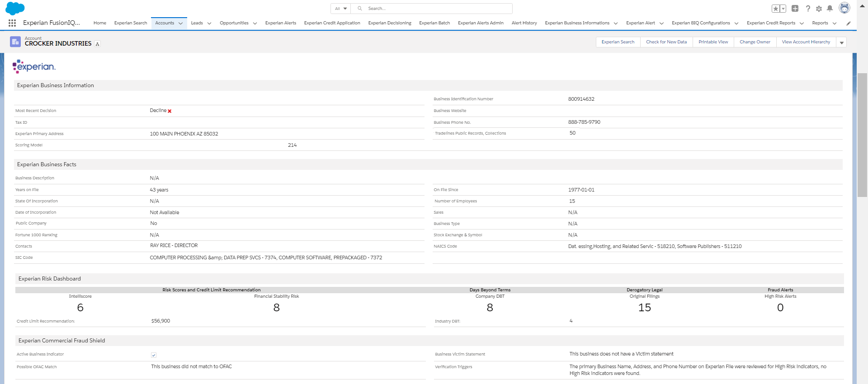Viewport: 868px width, 384px height.
Task: Open the Help question mark icon
Action: [808, 9]
